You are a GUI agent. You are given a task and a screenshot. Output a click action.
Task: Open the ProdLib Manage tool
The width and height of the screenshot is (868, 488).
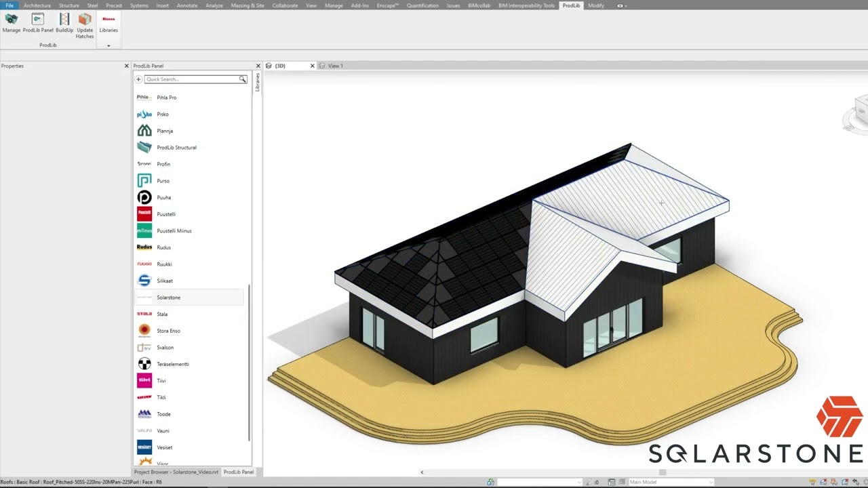(11, 23)
